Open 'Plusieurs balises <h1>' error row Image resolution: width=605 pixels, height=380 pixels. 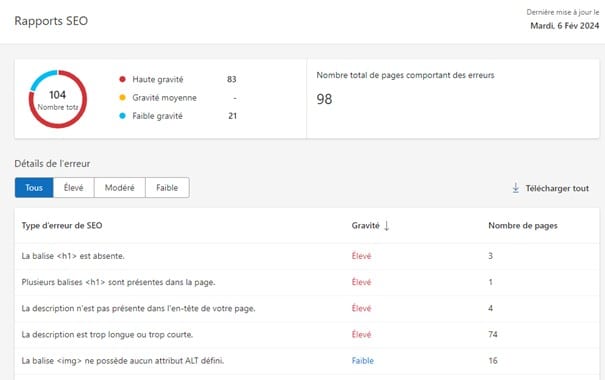[307, 282]
